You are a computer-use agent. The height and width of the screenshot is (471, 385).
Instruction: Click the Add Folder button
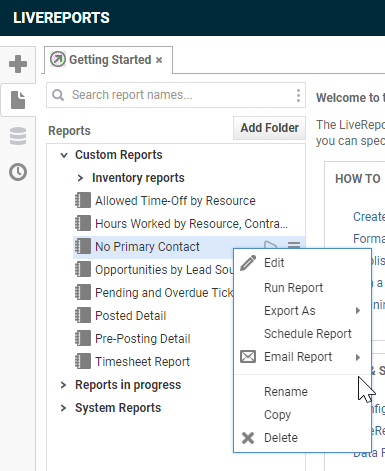(269, 128)
